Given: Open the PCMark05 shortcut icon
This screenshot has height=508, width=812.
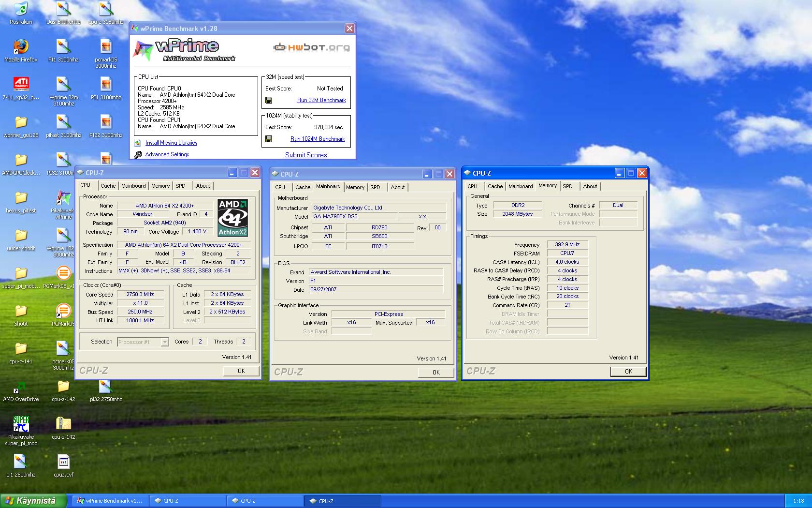Looking at the screenshot, I should [63, 314].
